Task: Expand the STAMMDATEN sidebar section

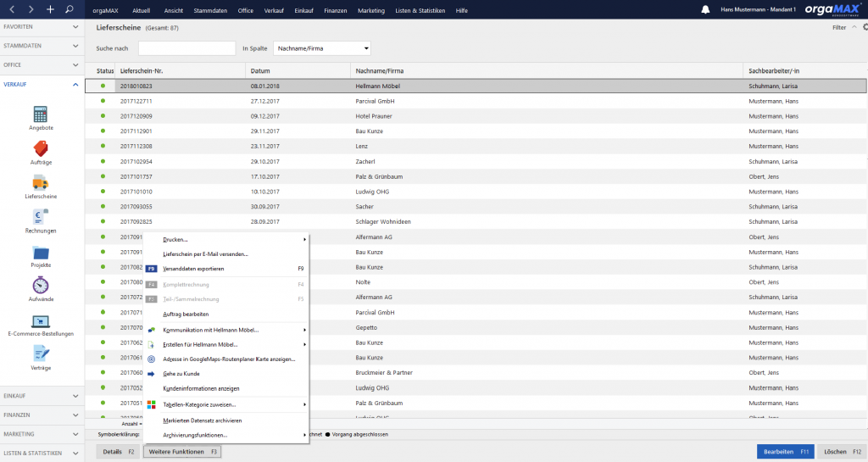Action: 42,46
